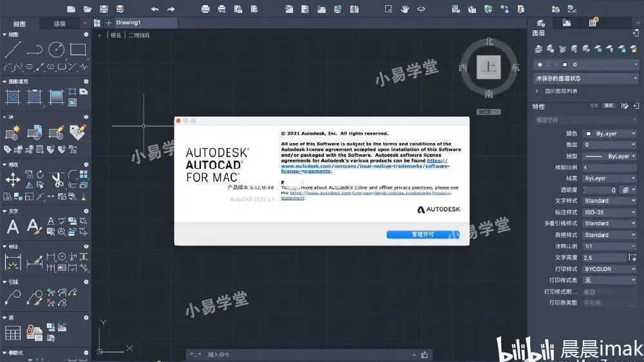Select the Line drawing tool

coord(13,50)
